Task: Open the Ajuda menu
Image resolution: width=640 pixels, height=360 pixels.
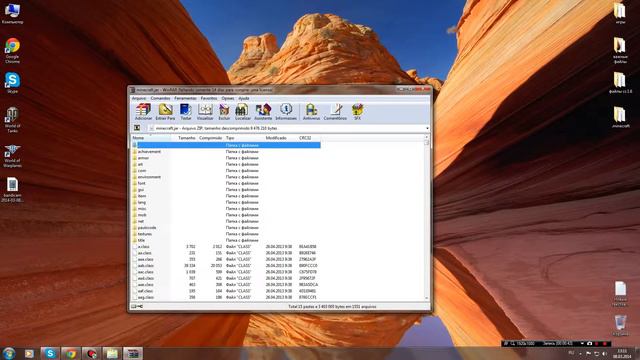Action: pyautogui.click(x=244, y=98)
